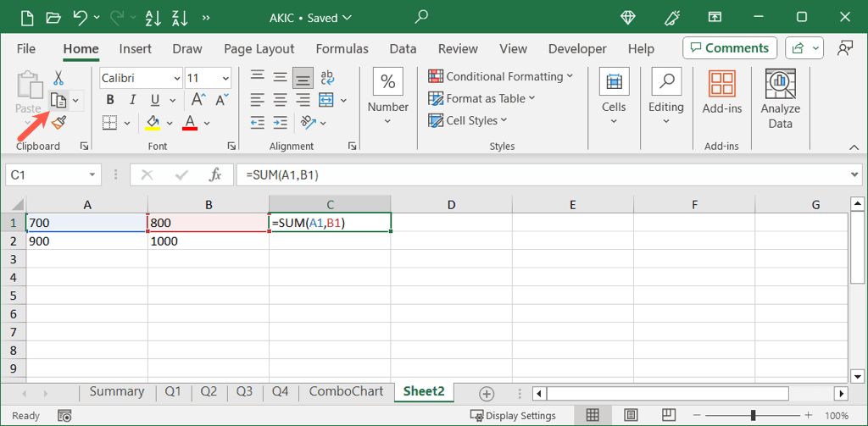Click the macro recording icon in status bar
This screenshot has width=868, height=426.
64,416
